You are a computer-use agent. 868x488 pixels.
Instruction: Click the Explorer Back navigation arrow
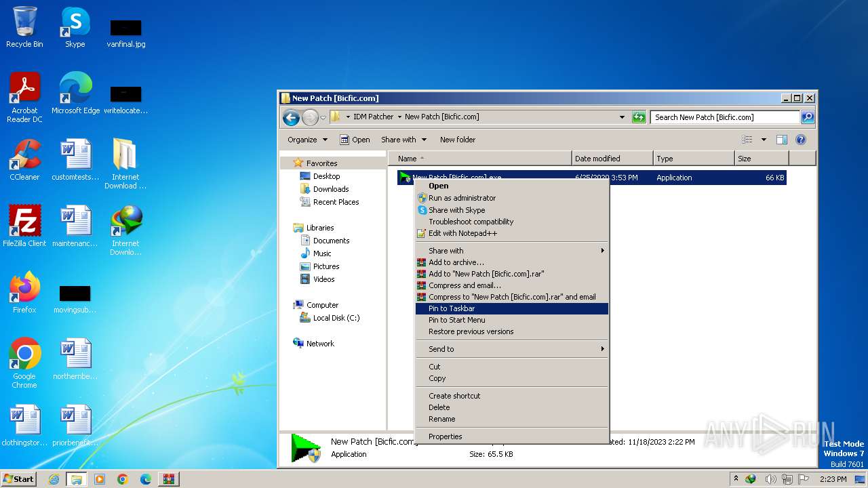(x=291, y=117)
